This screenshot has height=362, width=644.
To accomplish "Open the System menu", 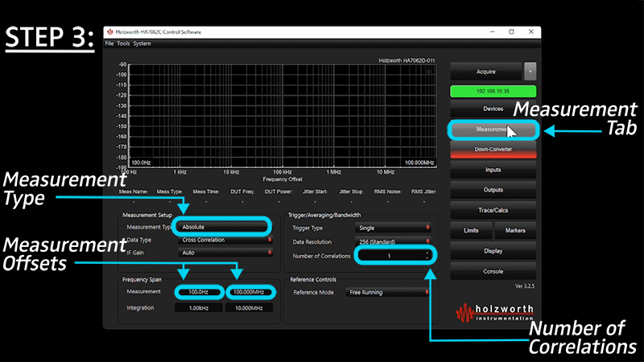I will tap(142, 43).
